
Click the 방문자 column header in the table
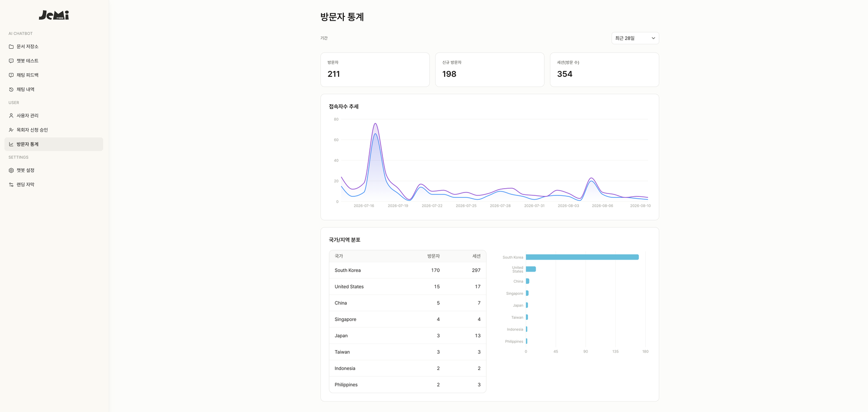pyautogui.click(x=433, y=256)
